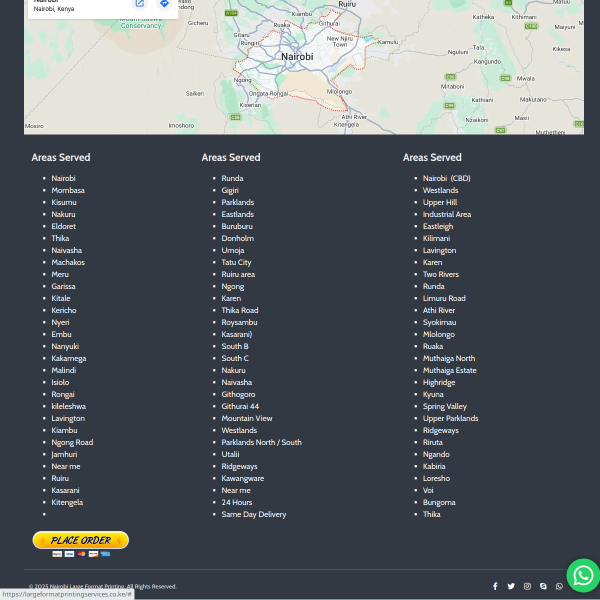Image resolution: width=600 pixels, height=600 pixels.
Task: Select Garissa in the list
Action: 64,286
